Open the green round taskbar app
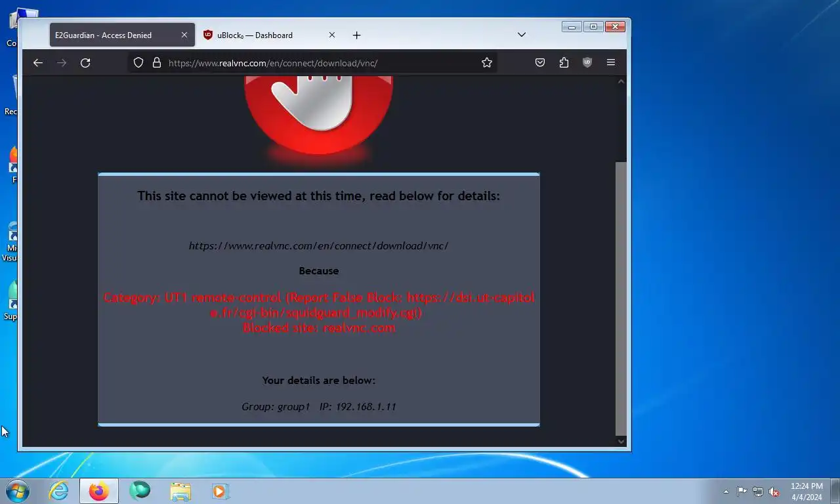 140,491
